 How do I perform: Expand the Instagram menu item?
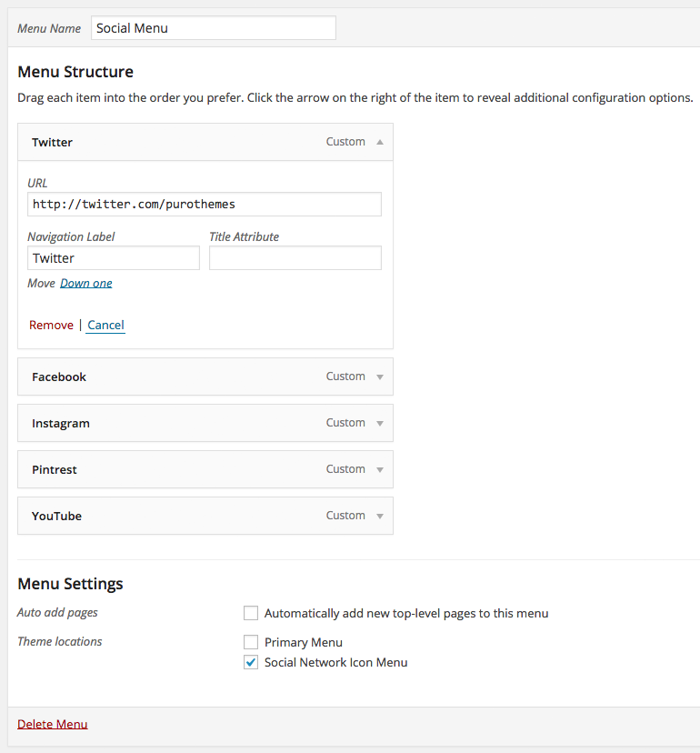tap(381, 423)
